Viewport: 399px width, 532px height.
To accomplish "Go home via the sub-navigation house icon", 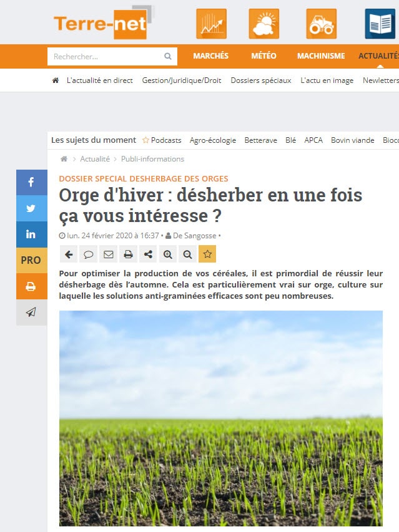I will [x=56, y=80].
